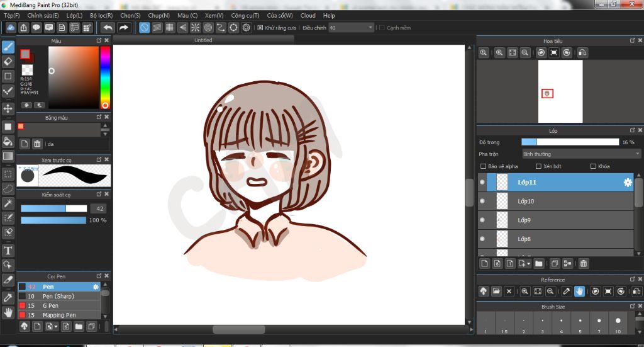Screen dimensions: 644x347
Task: Open a reference image with the folder icon
Action: [x=496, y=291]
